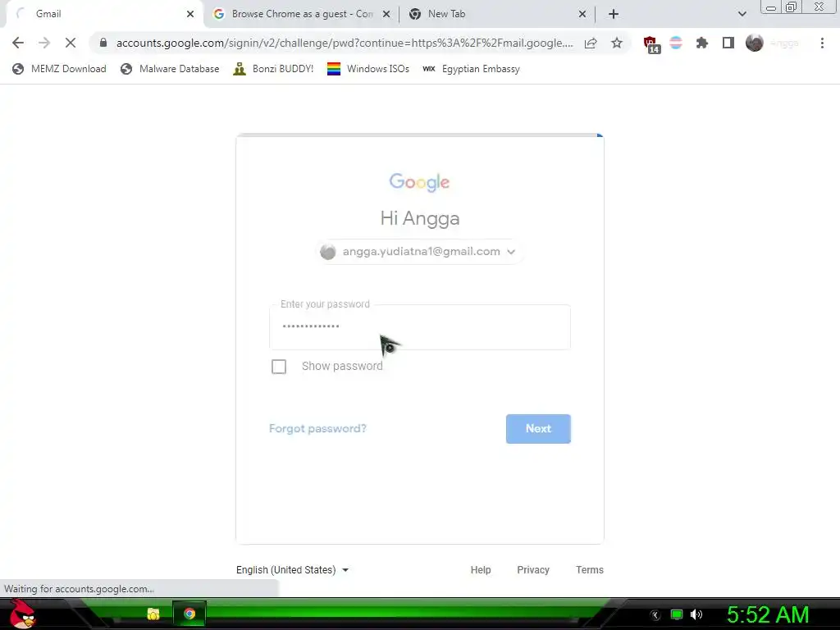
Task: Open the English (United States) language dropdown
Action: (x=293, y=570)
